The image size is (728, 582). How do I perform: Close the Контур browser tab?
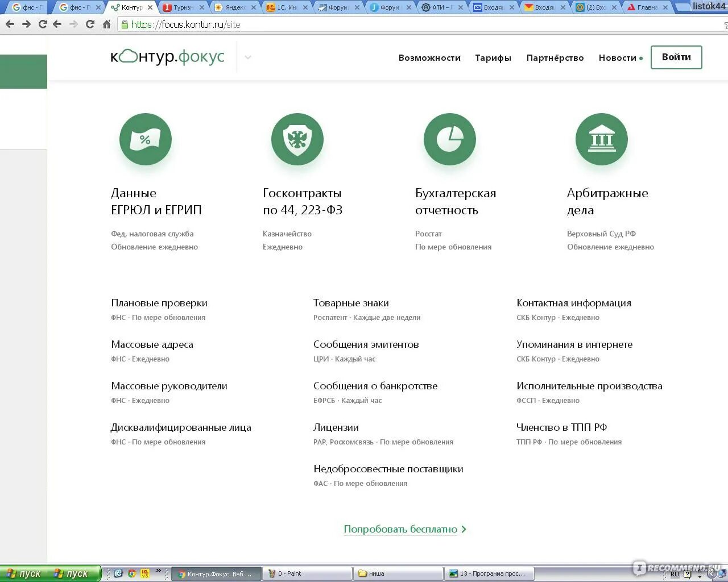pos(150,7)
